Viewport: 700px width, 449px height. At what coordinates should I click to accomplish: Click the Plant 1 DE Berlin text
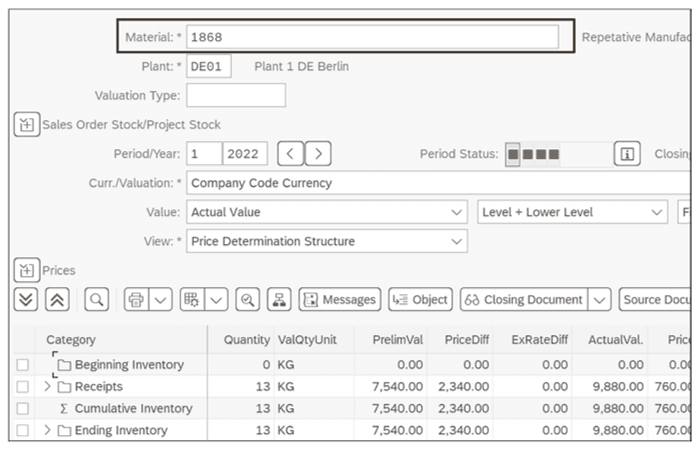tap(302, 66)
